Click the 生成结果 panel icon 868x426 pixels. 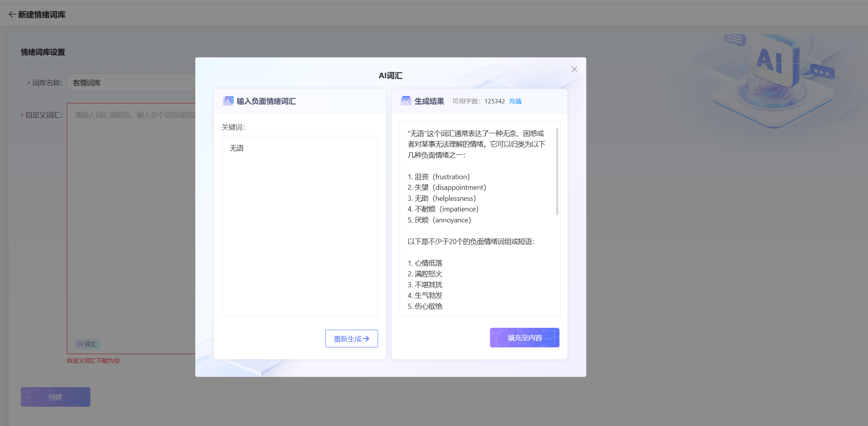(406, 101)
